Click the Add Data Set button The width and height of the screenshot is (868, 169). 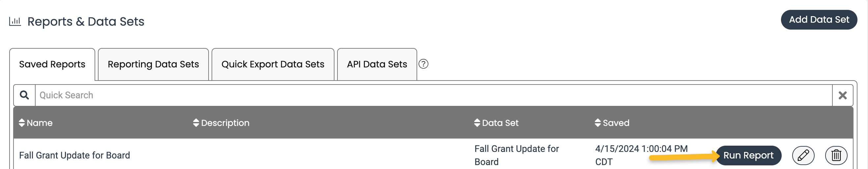pyautogui.click(x=819, y=20)
